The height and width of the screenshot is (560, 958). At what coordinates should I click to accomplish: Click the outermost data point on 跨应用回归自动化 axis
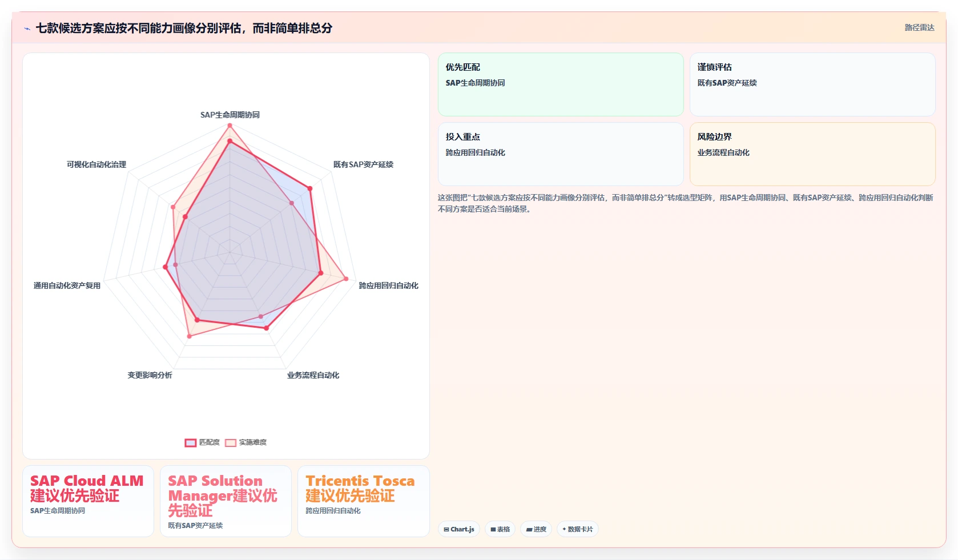click(346, 279)
